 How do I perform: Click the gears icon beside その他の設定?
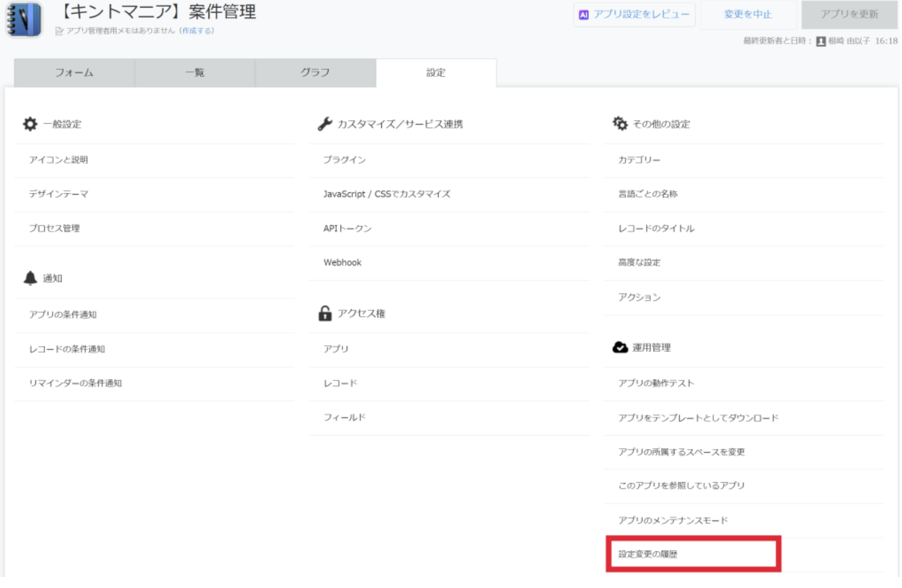tap(620, 124)
